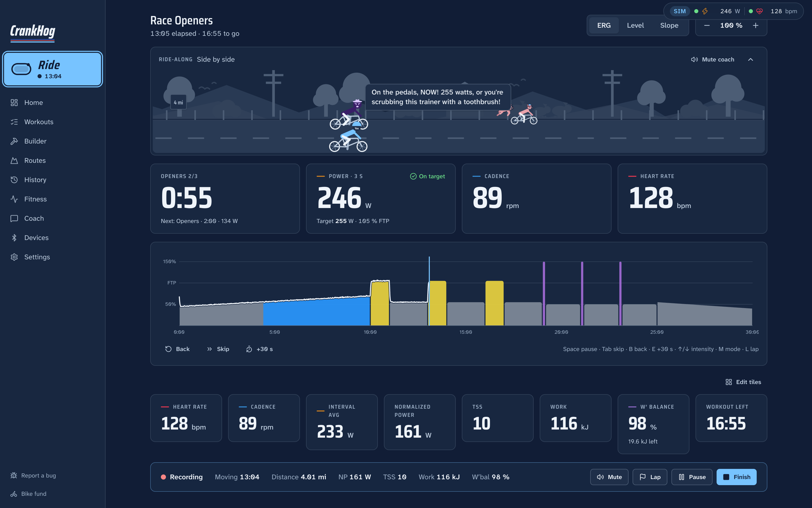The image size is (812, 508).
Task: Click the Workout Left tile
Action: pyautogui.click(x=731, y=418)
